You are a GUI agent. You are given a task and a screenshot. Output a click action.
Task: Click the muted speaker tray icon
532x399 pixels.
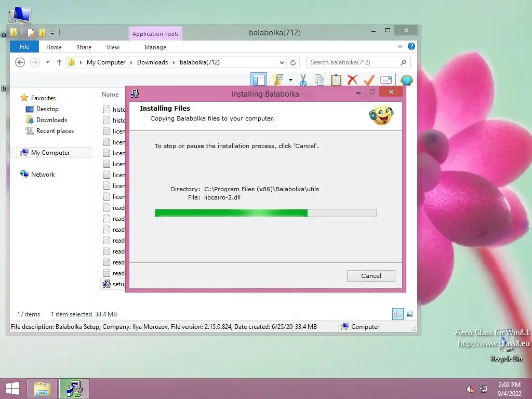pos(470,389)
